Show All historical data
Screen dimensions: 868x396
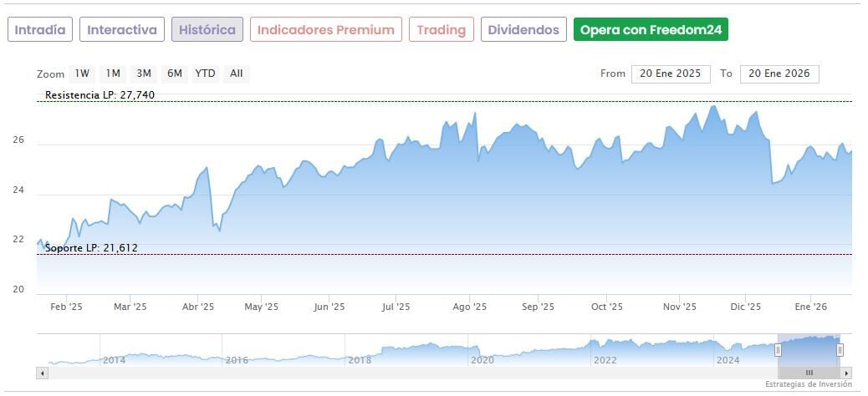point(237,74)
